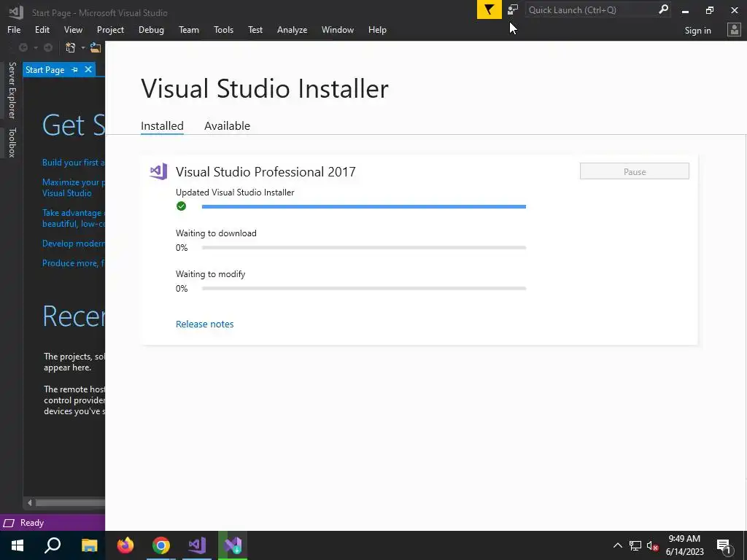Click the Quick Launch search field
Image resolution: width=747 pixels, height=560 pixels.
(591, 9)
